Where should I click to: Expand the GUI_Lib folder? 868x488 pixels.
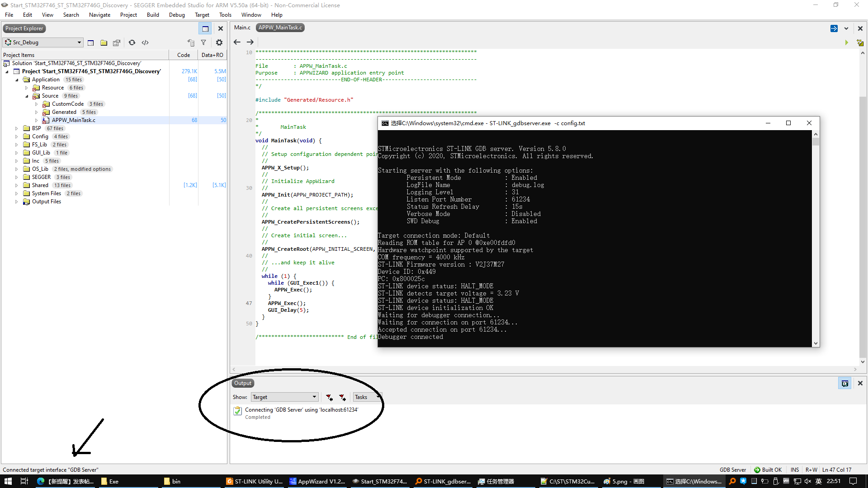point(17,153)
